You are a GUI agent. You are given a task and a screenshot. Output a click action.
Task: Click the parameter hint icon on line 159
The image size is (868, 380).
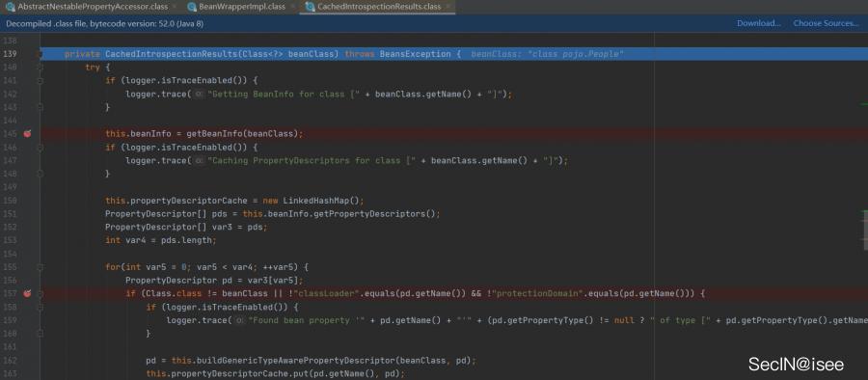pyautogui.click(x=239, y=320)
